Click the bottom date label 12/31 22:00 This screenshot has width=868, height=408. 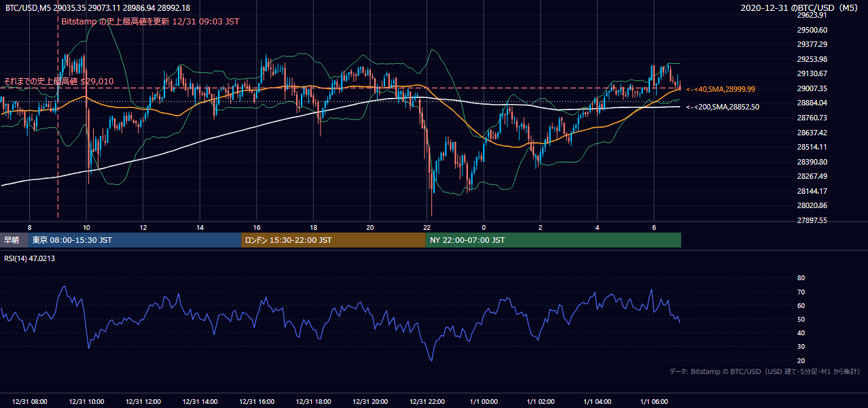(x=427, y=402)
